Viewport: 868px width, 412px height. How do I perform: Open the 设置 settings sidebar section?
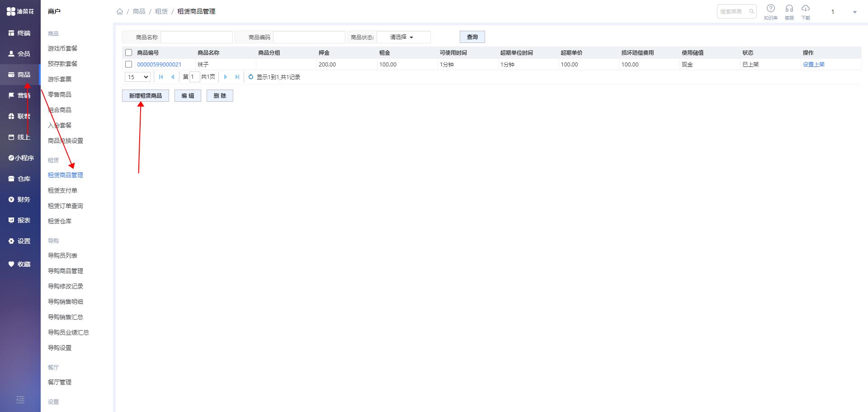pyautogui.click(x=20, y=241)
